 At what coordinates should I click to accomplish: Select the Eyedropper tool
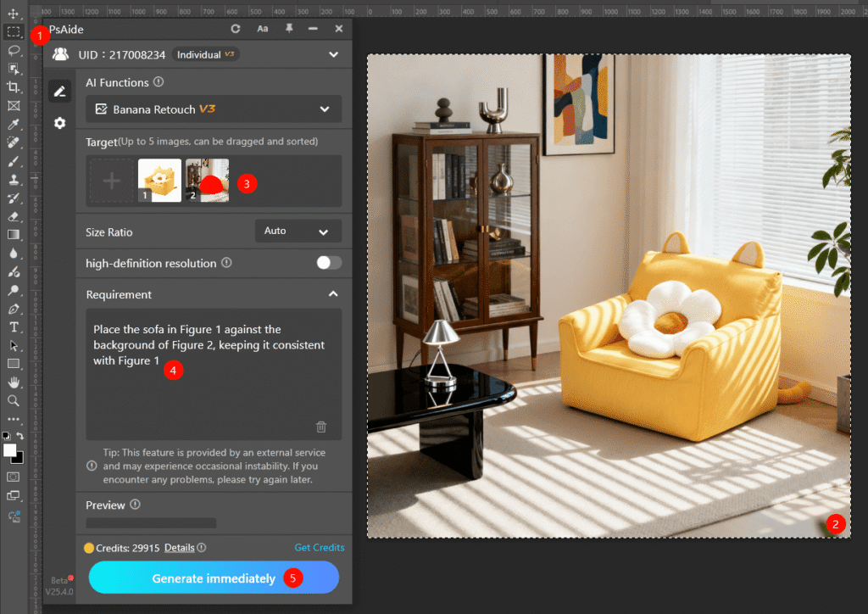pyautogui.click(x=13, y=123)
